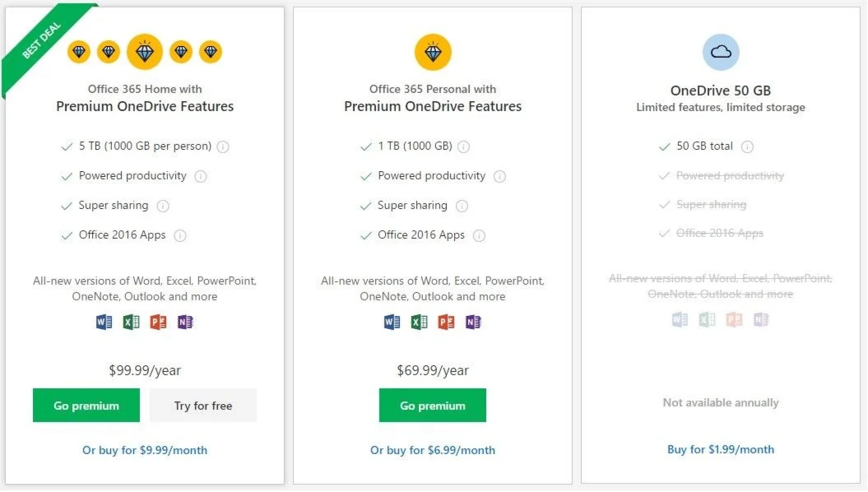868x492 pixels.
Task: Open the Or buy for $9.99/month link
Action: 145,450
